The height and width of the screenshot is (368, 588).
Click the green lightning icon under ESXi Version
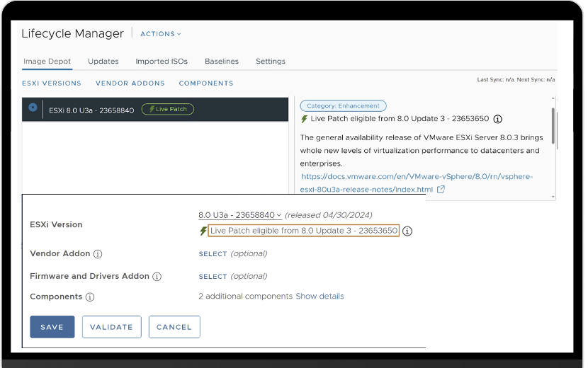[x=203, y=231]
